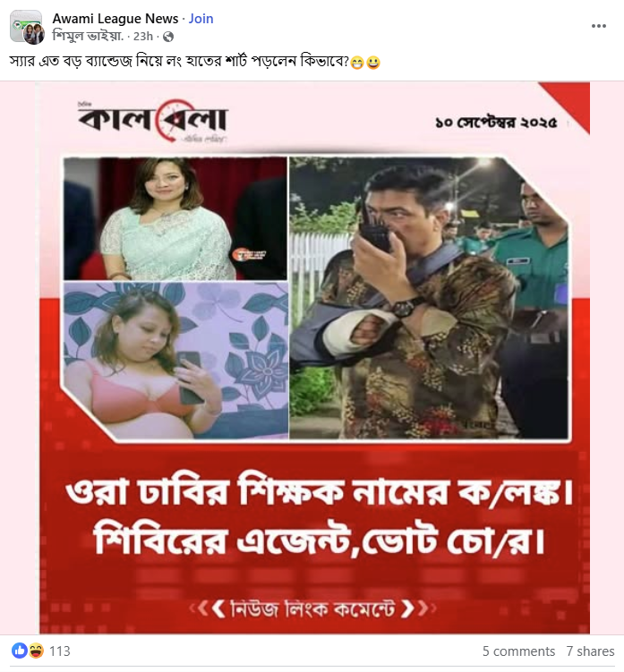Open author শিমুল ভাইয়া's profile
This screenshot has width=624, height=672.
[88, 37]
